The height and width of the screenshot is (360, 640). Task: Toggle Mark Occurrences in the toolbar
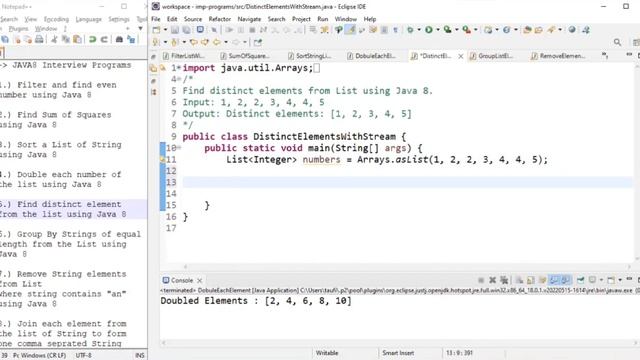pyautogui.click(x=350, y=30)
